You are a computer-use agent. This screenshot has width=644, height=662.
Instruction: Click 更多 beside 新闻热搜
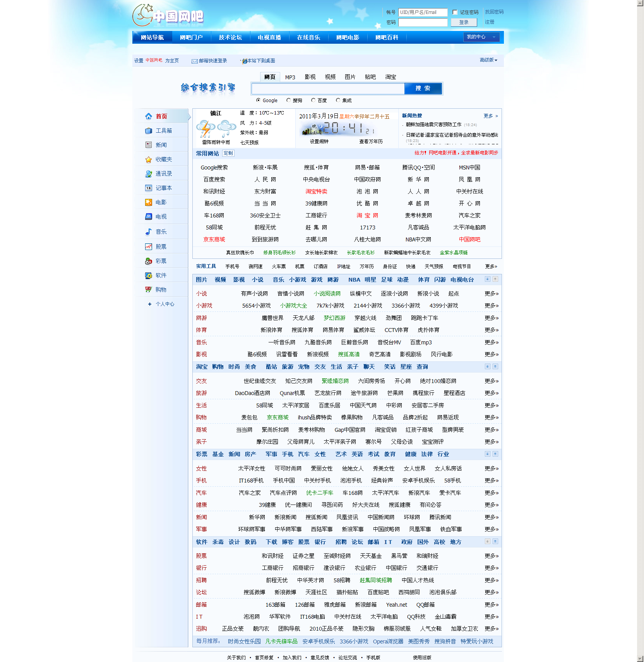click(x=491, y=116)
